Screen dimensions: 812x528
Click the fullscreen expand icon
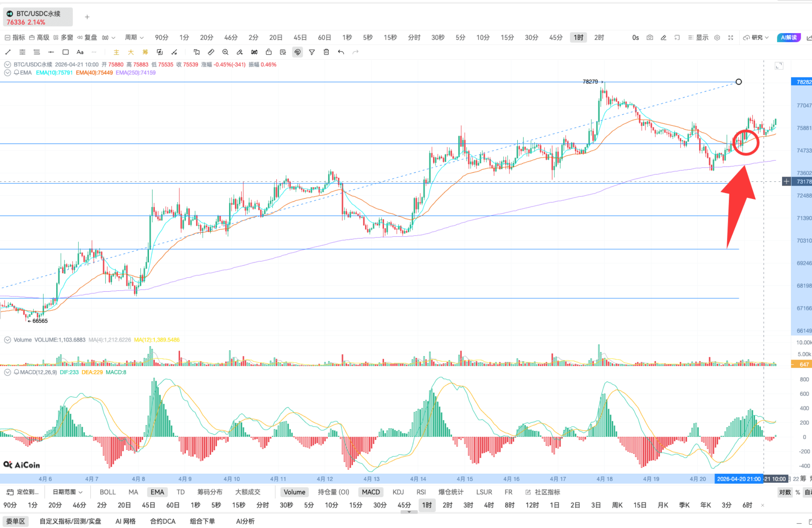pyautogui.click(x=731, y=37)
